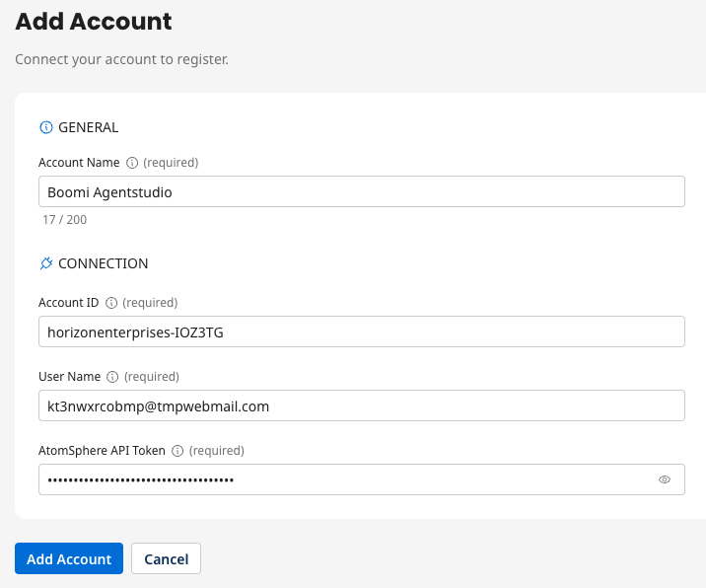The height and width of the screenshot is (588, 706).
Task: Focus the AtomSphere API Token field
Action: tap(362, 479)
